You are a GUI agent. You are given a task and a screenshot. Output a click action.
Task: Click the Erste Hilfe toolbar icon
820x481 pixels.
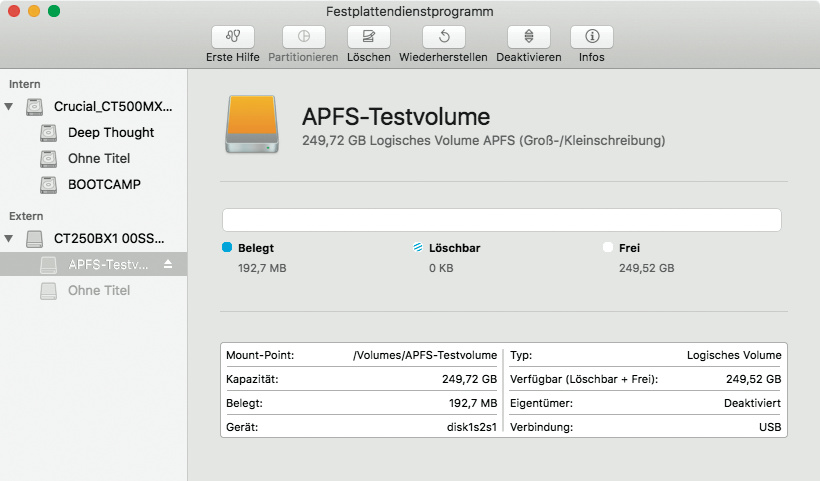[233, 37]
